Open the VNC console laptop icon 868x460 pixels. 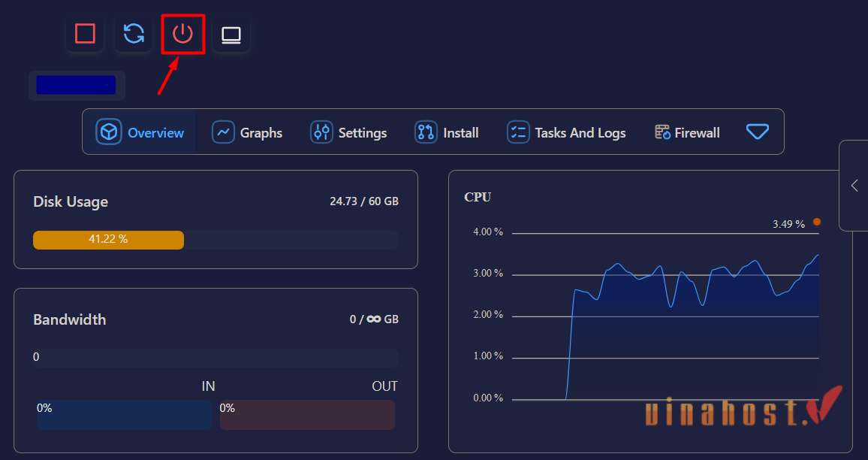[x=231, y=35]
